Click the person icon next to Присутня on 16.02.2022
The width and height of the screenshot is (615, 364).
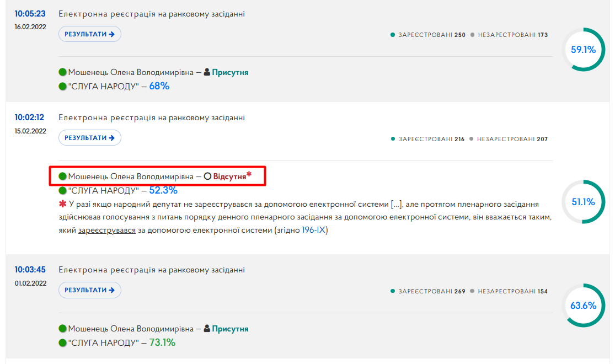[x=207, y=72]
